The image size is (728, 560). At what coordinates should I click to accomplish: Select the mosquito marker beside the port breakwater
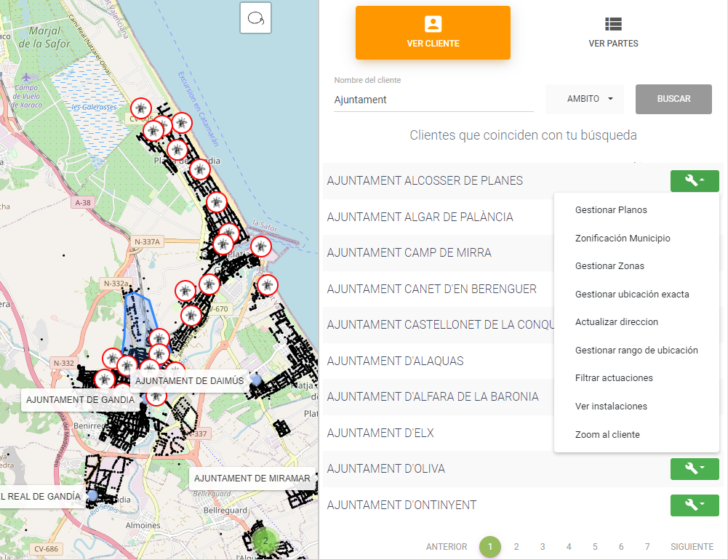tap(261, 246)
